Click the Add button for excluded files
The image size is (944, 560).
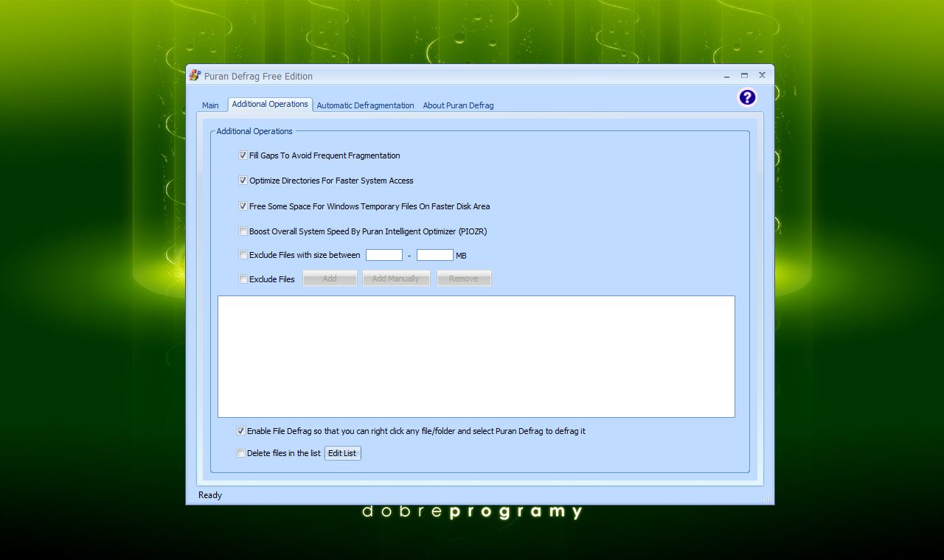(330, 279)
